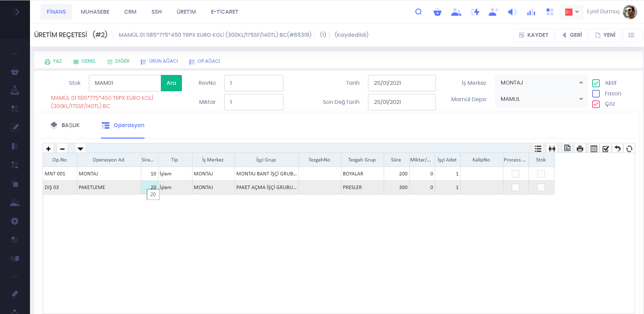
Task: Click the search magnifier icon in header
Action: pos(418,12)
